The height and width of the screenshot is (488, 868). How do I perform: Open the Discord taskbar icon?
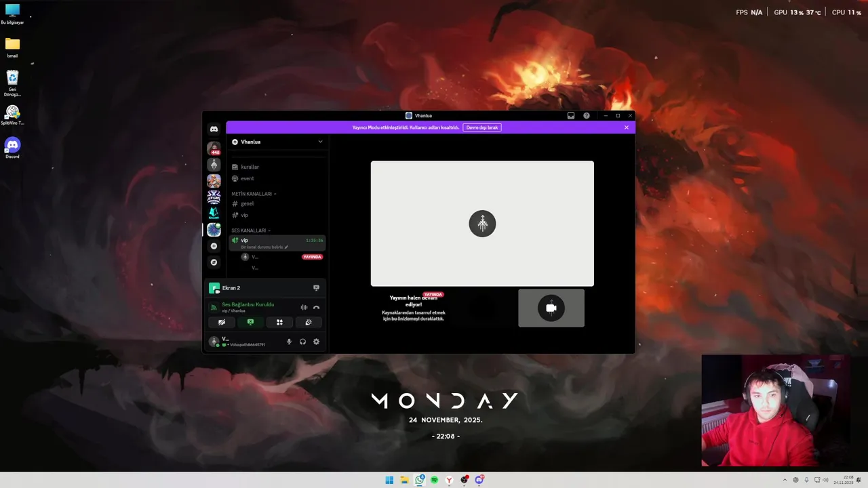coord(479,480)
